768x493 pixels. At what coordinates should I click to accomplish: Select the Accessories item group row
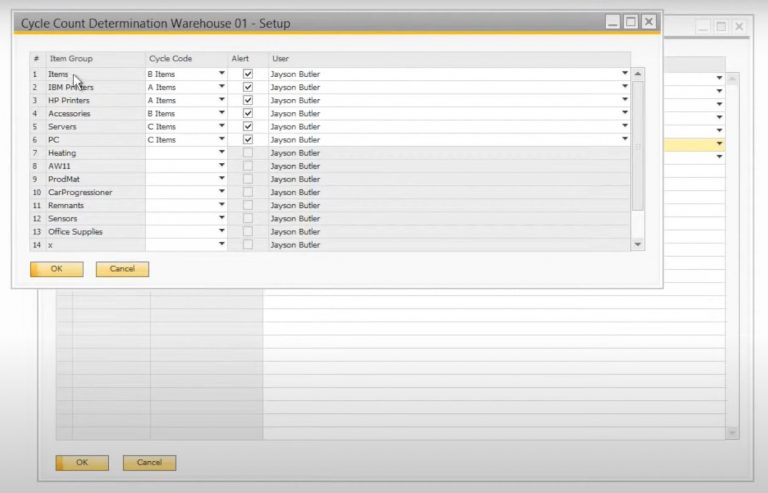coord(96,114)
